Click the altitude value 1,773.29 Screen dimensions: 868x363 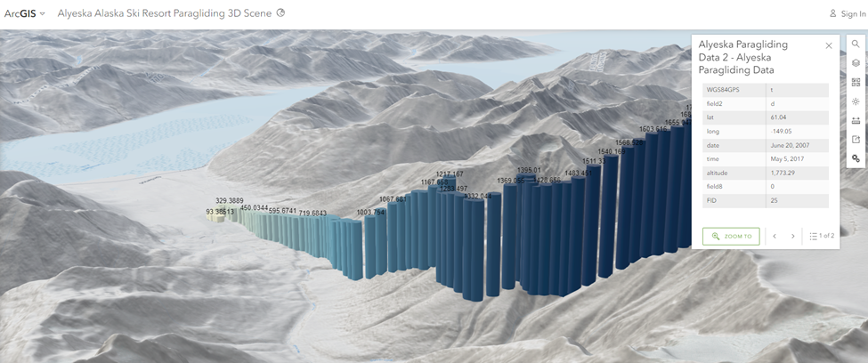point(782,173)
